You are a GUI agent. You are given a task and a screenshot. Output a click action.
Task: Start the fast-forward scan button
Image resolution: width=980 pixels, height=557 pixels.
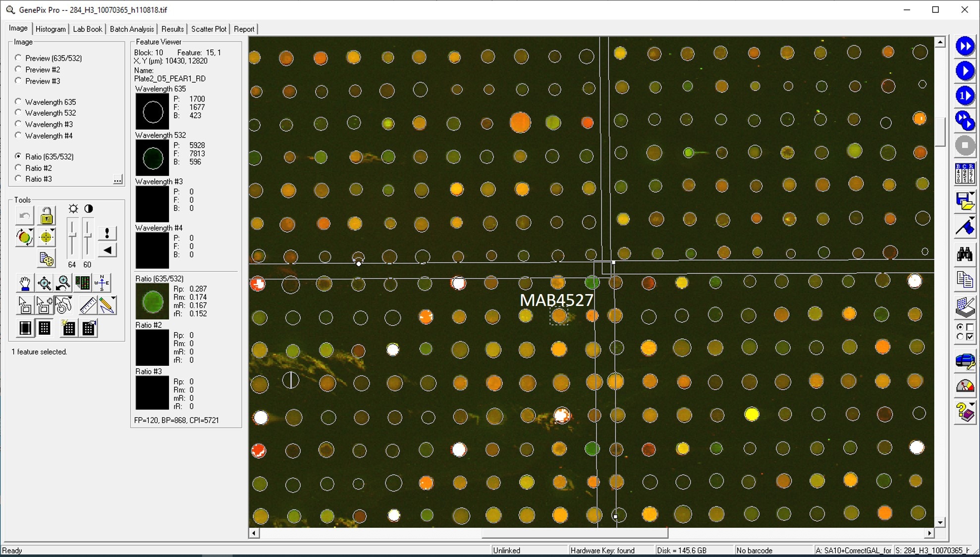[x=964, y=46]
